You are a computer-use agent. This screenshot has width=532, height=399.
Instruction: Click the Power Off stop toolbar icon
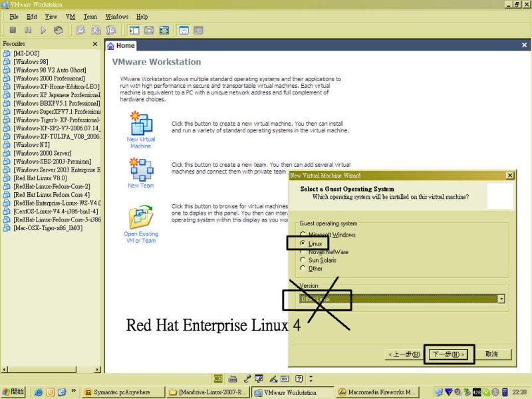tap(13, 30)
